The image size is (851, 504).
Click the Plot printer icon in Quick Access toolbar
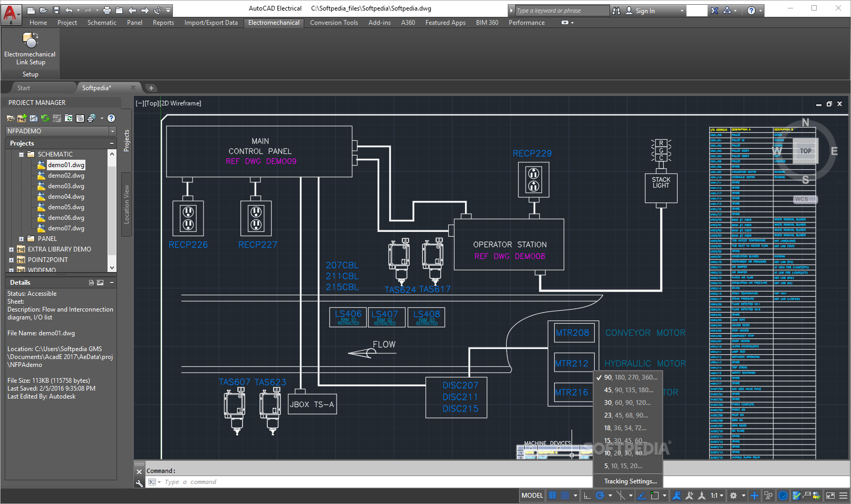point(107,10)
